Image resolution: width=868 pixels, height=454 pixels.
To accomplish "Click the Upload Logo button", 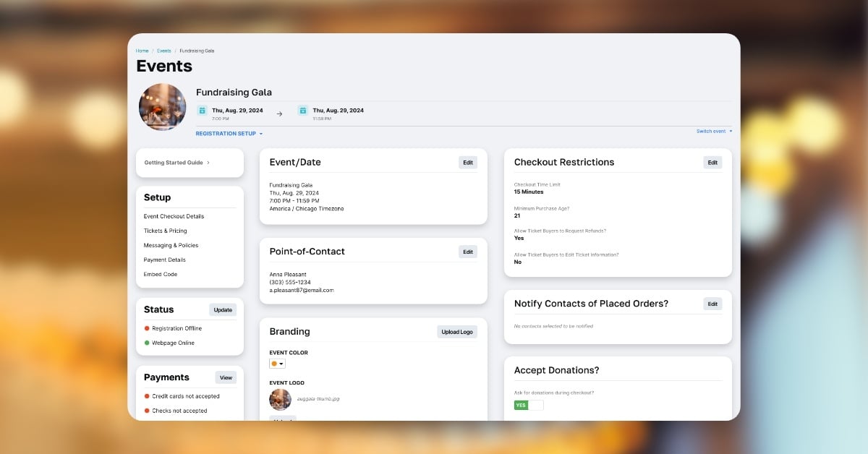I will pyautogui.click(x=457, y=332).
